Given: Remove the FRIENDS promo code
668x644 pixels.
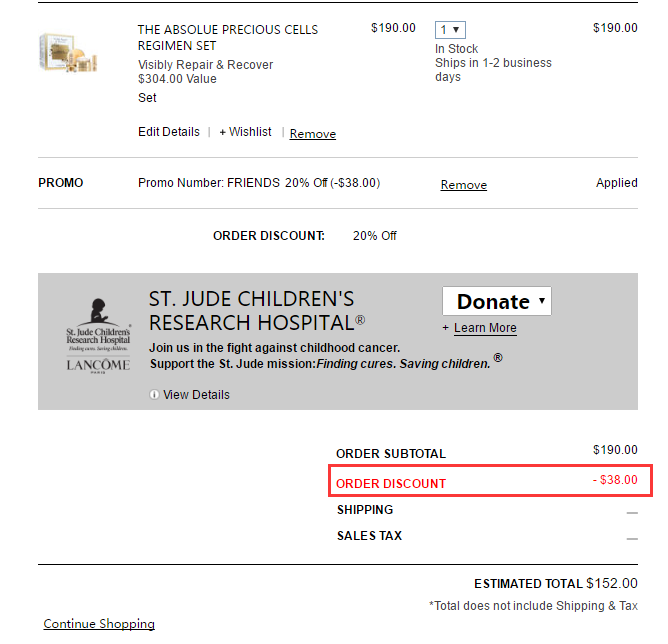Looking at the screenshot, I should click(x=464, y=185).
